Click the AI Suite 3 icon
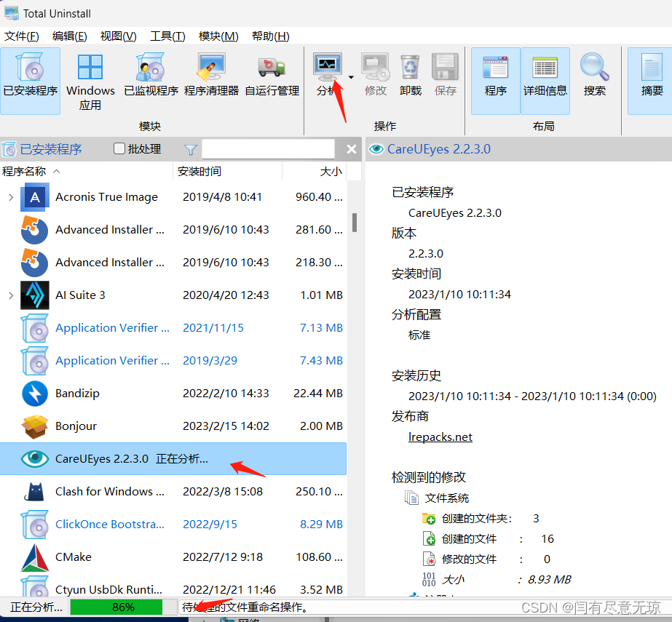Screen dimensions: 672x622 (35, 295)
